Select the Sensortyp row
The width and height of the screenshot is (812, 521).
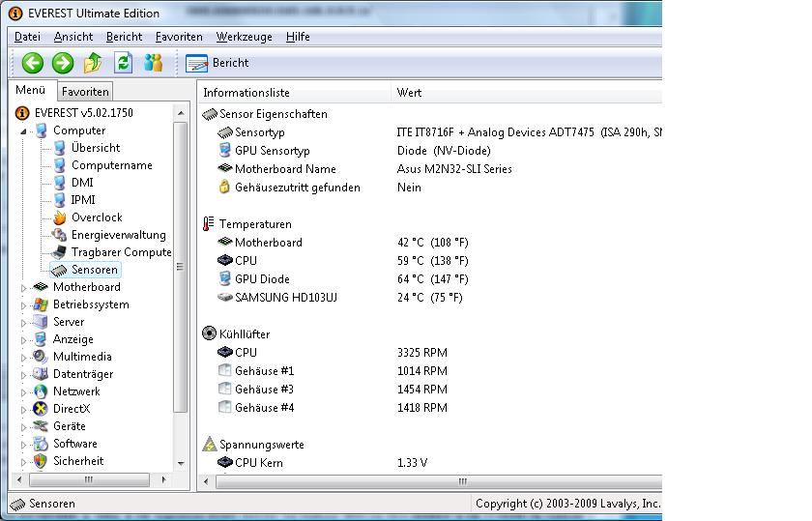pyautogui.click(x=439, y=132)
